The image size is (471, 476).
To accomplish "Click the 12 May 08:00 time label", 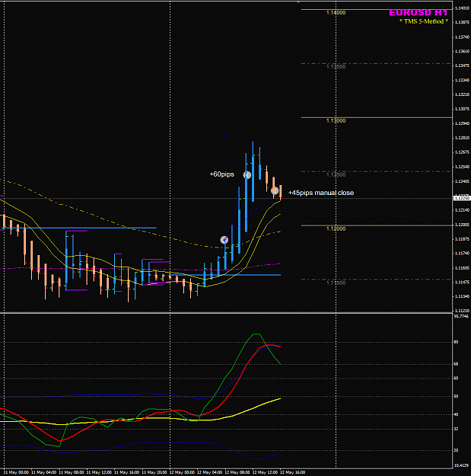I will (x=237, y=472).
